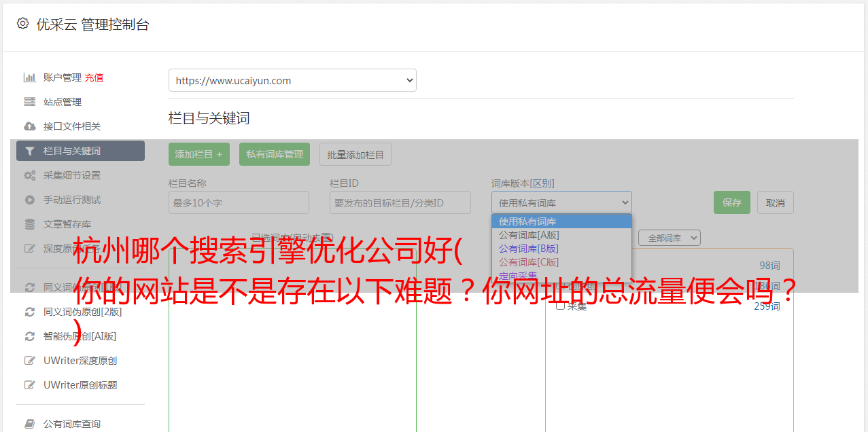Viewport: 868px width, 432px height.
Task: Click the 259词 count
Action: tap(767, 306)
